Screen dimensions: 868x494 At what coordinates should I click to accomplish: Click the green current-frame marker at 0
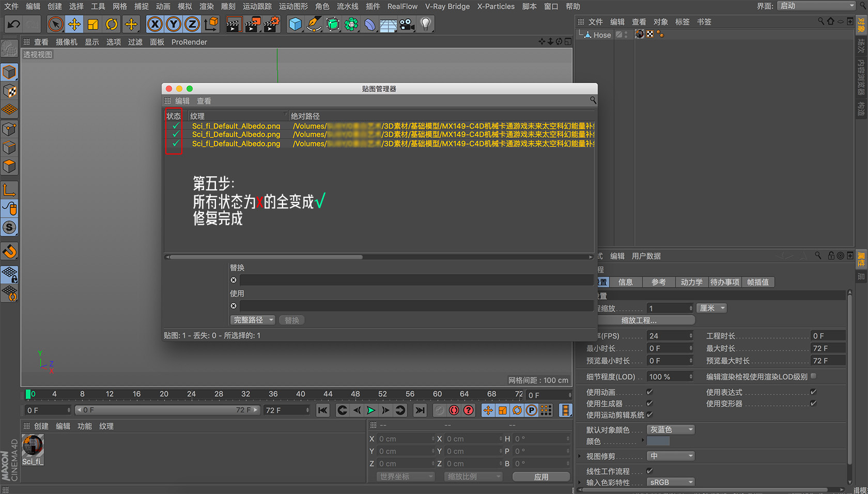[28, 394]
